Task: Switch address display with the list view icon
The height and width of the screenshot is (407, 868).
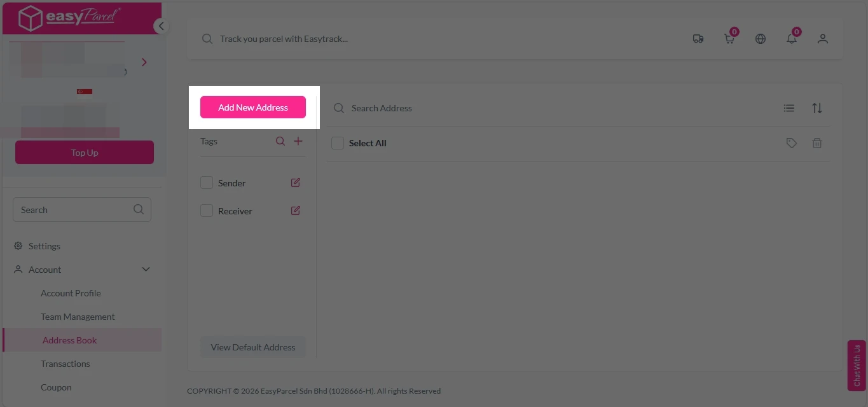Action: [789, 107]
